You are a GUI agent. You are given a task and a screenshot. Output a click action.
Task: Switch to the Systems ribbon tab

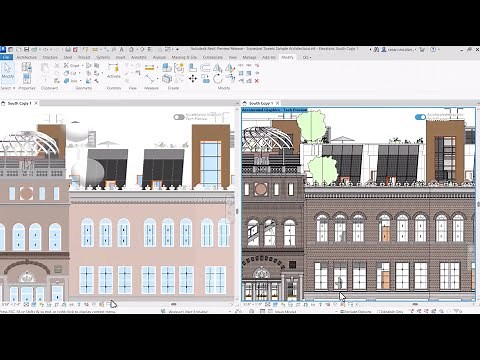[103, 57]
